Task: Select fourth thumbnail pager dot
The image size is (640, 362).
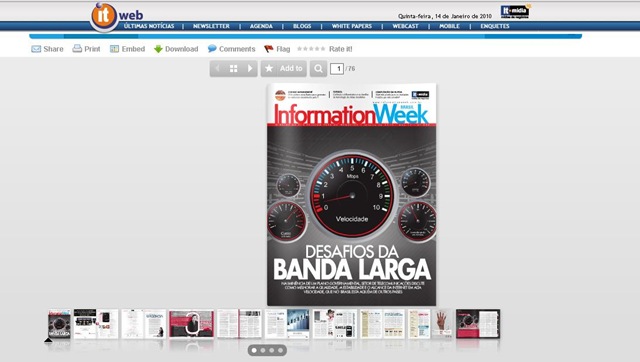Action: coord(280,350)
